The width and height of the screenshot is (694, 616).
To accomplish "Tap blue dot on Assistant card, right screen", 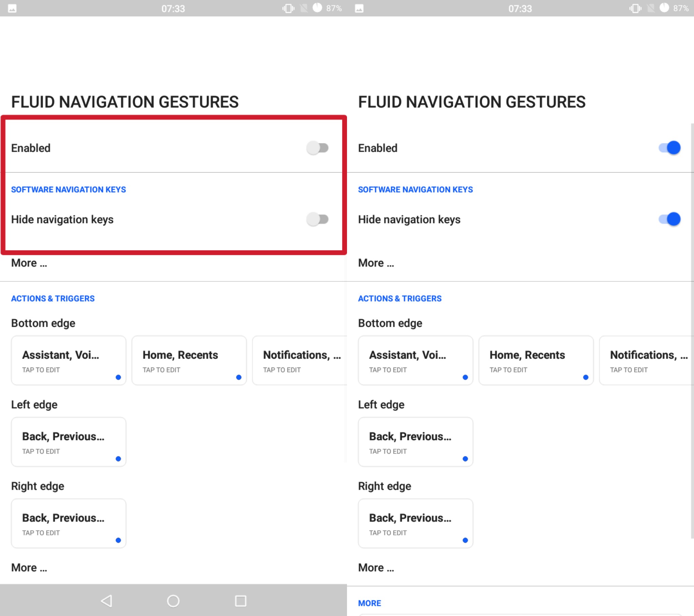I will pos(465,377).
